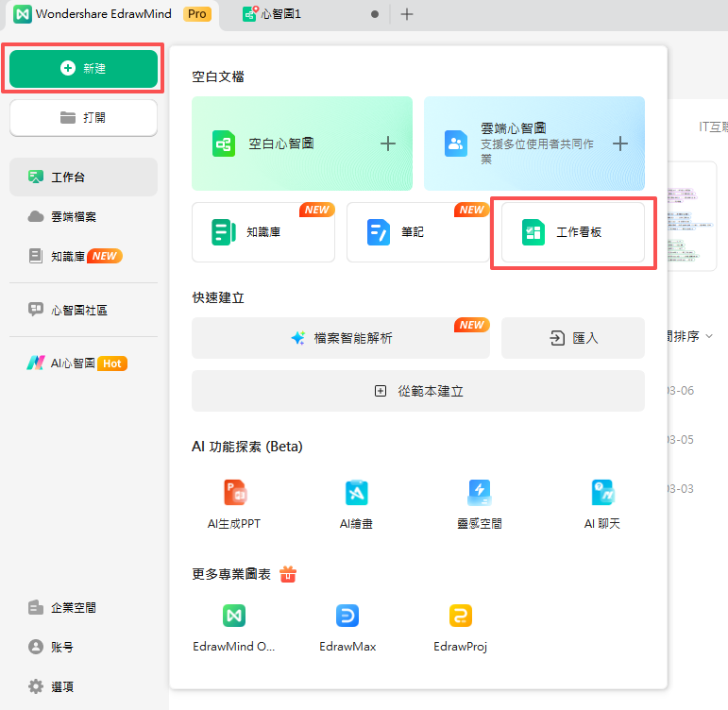Click plus sign on 空白心智圖 card
This screenshot has height=710, width=728.
(x=388, y=144)
